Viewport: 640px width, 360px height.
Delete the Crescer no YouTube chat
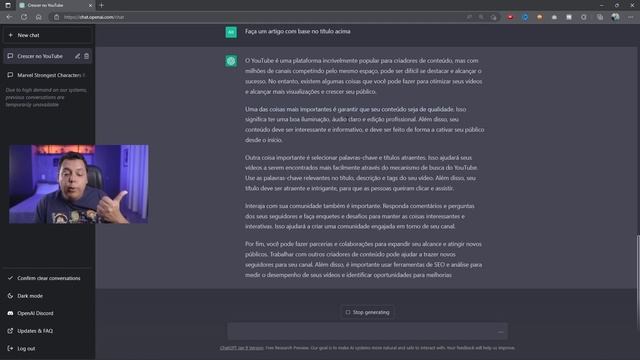[x=87, y=56]
